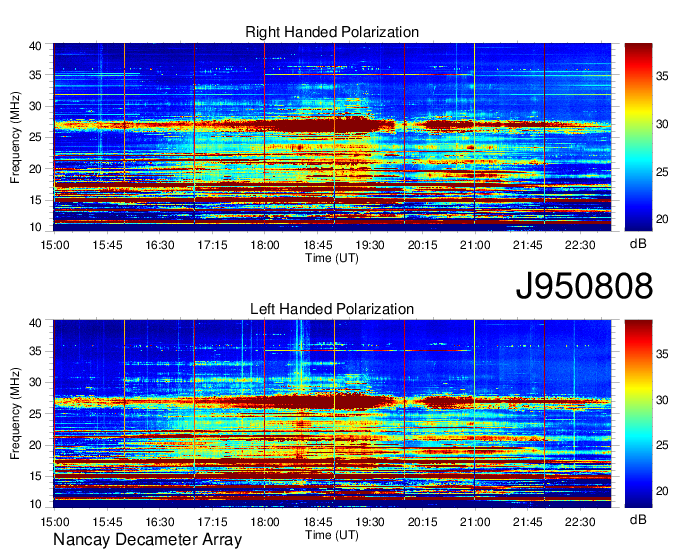
Task: Click "Frequency (MHz)" axis label of top plot
Action: point(15,137)
